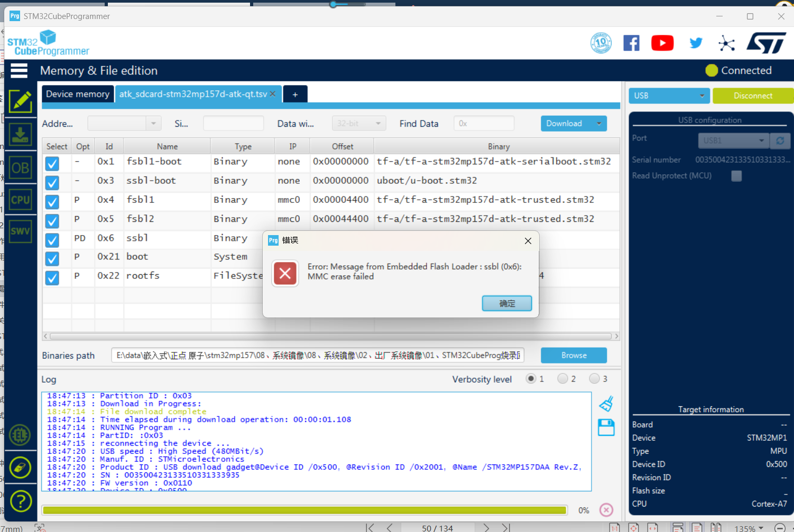The height and width of the screenshot is (532, 794).
Task: Add a new tab with plus
Action: (295, 95)
